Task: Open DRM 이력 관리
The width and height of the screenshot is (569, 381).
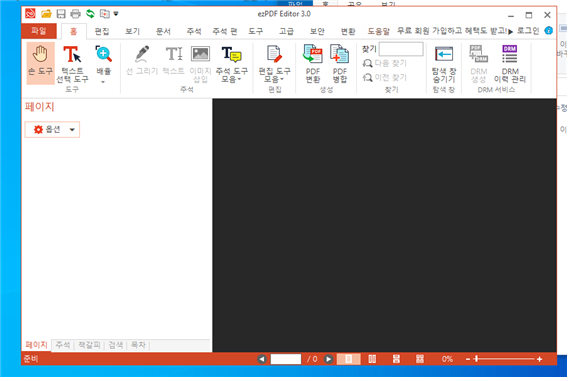Action: (510, 64)
